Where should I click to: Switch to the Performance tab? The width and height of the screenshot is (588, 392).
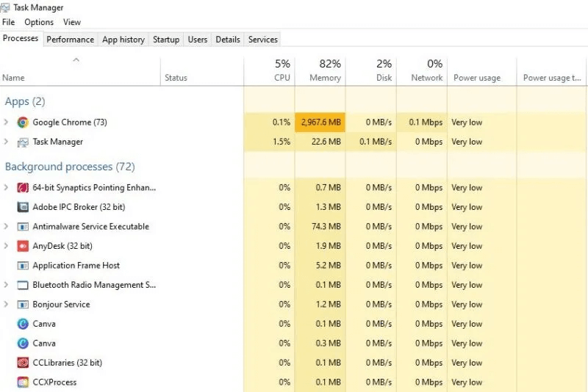tap(71, 40)
